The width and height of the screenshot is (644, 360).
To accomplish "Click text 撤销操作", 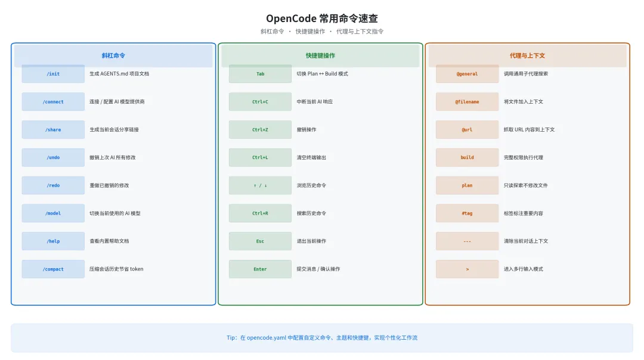I will coord(306,130).
